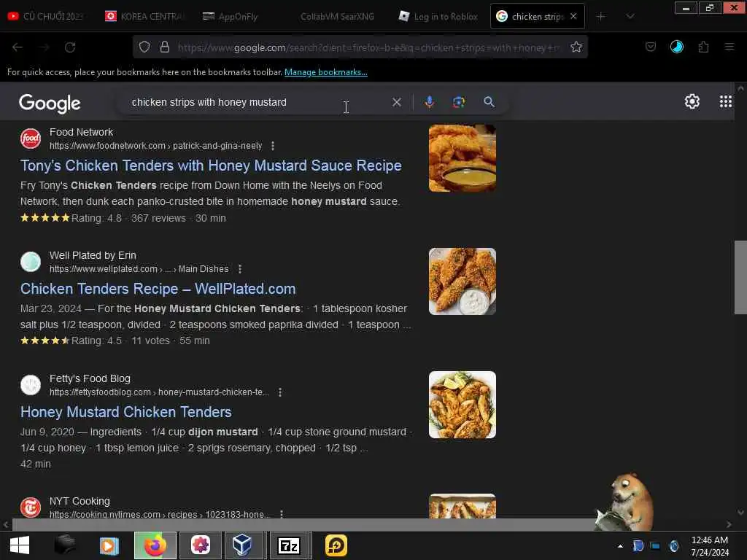Open the Fetty's Food Blog result thumbnail

462,405
